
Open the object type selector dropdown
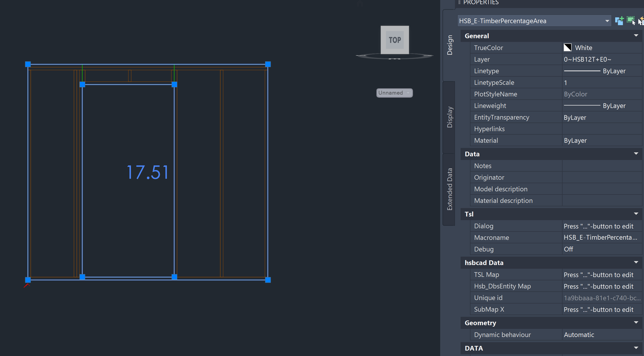point(607,21)
